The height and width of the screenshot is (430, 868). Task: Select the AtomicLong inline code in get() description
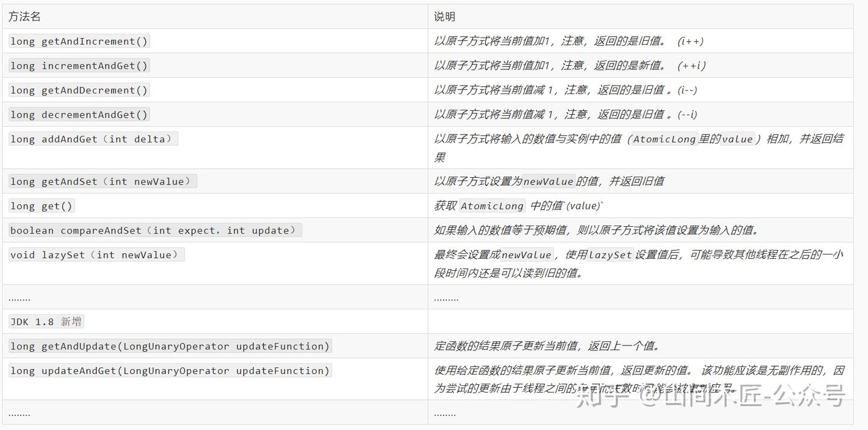point(492,206)
